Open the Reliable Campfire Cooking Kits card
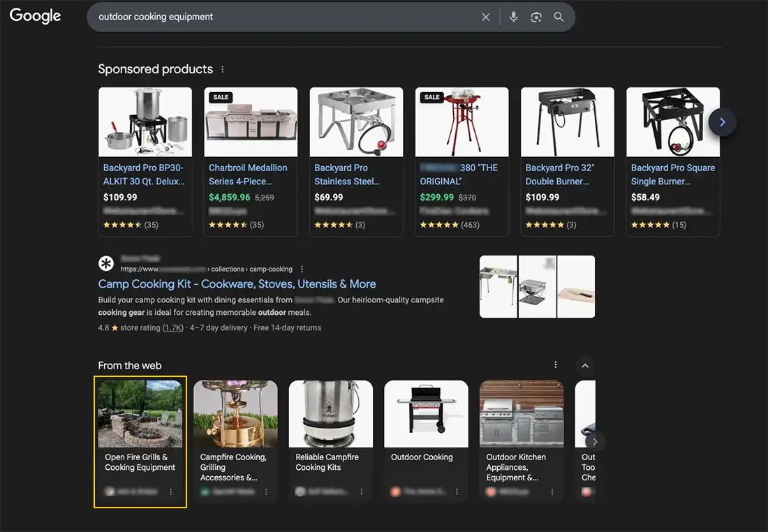Viewport: 768px width, 532px height. pos(331,443)
